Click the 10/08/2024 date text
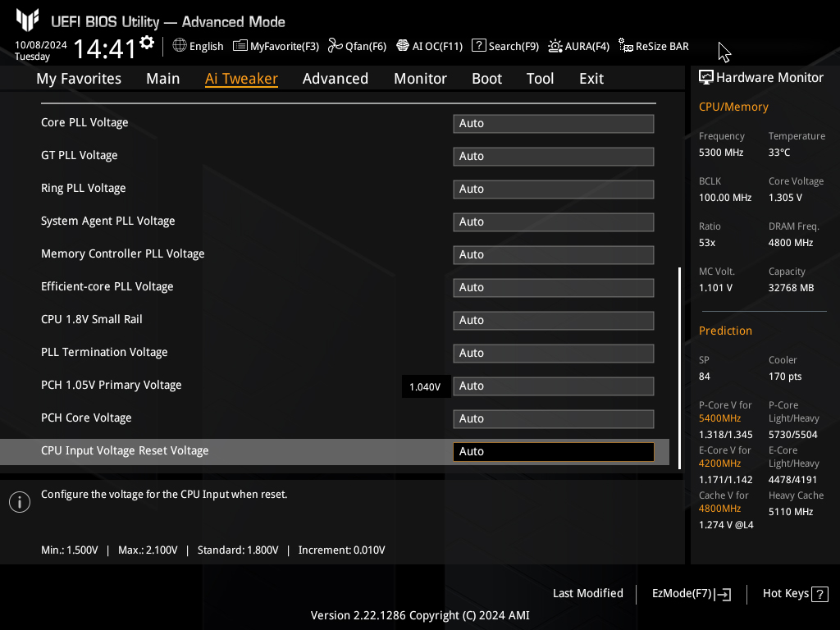The image size is (840, 630). click(x=41, y=45)
